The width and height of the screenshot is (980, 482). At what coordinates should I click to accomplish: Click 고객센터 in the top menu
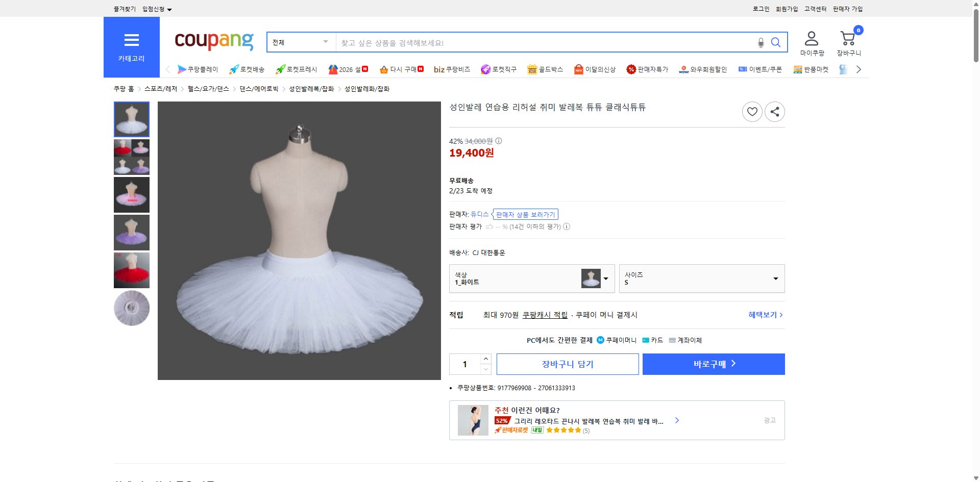(x=815, y=8)
